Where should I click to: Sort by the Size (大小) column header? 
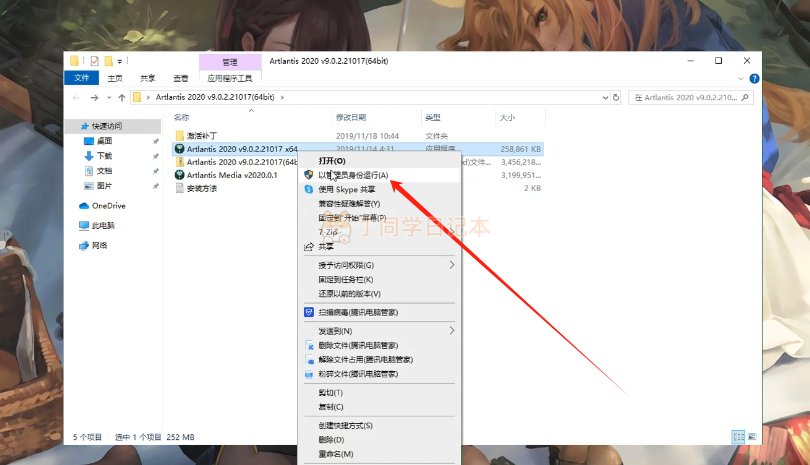(x=507, y=117)
